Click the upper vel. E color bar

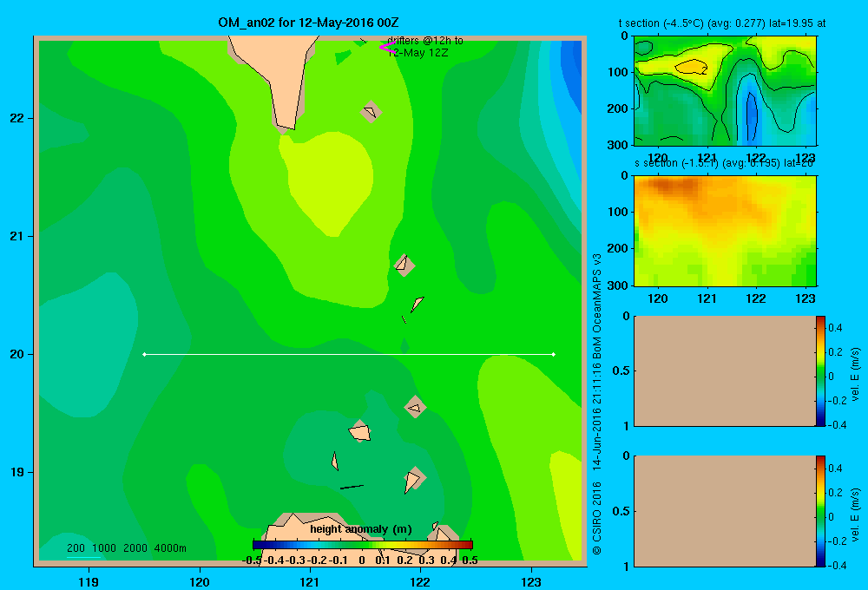[x=820, y=370]
